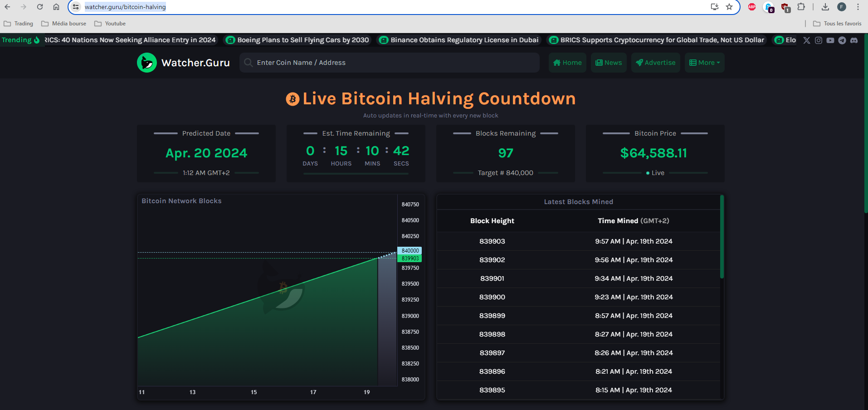868x410 pixels.
Task: Open the Advertise nav item
Action: tap(656, 63)
